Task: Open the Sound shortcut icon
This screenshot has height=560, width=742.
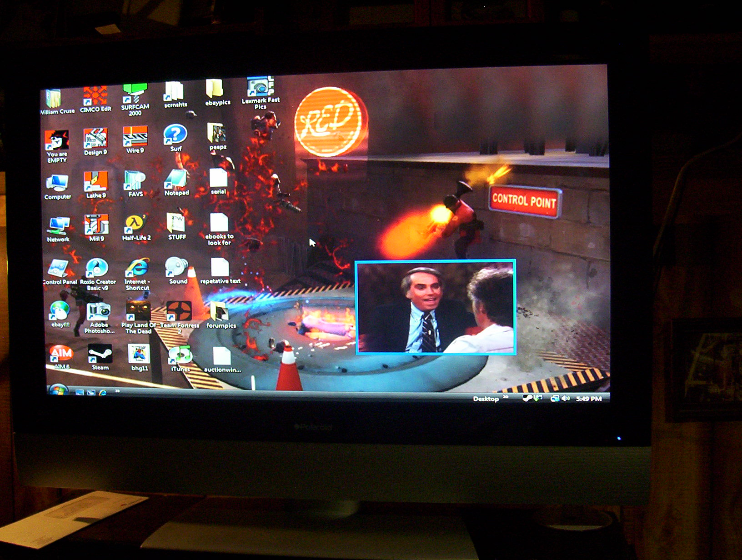Action: (177, 271)
